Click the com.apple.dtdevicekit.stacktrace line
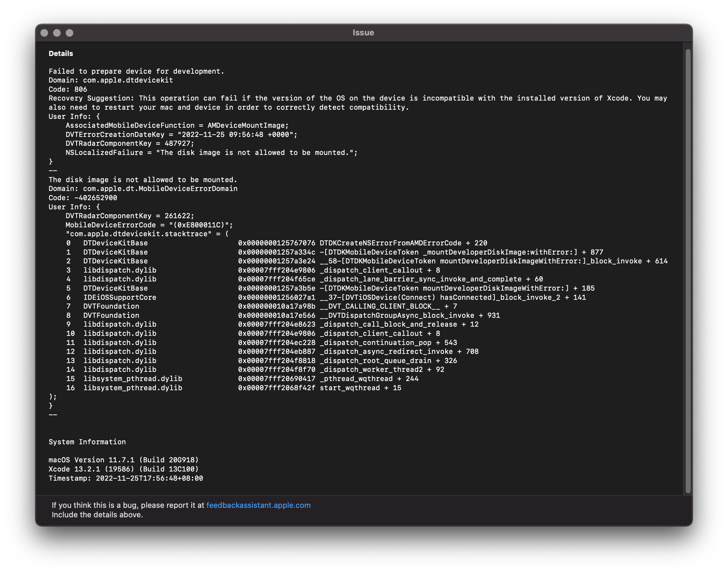 (147, 234)
